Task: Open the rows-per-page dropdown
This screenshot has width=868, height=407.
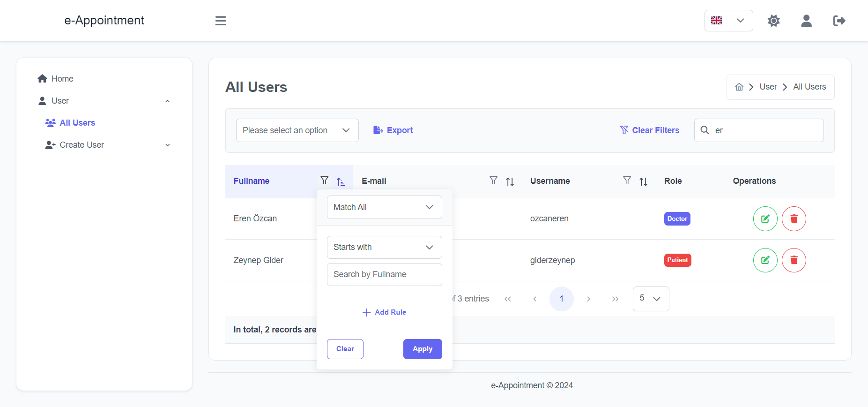Action: [651, 299]
